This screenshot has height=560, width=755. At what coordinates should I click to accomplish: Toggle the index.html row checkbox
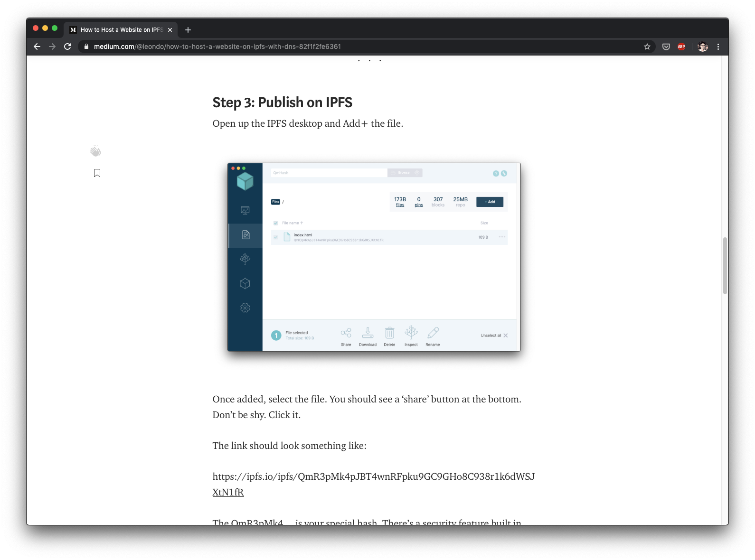pyautogui.click(x=275, y=237)
